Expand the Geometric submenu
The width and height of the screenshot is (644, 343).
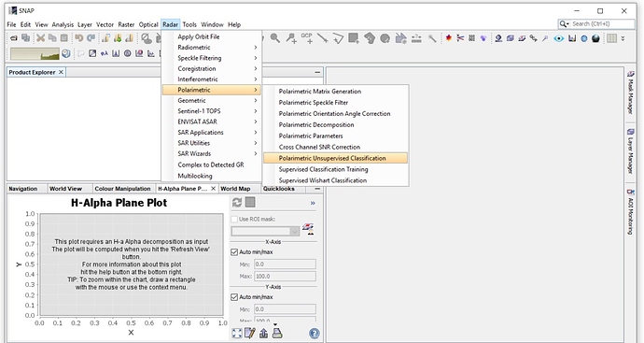tap(212, 100)
